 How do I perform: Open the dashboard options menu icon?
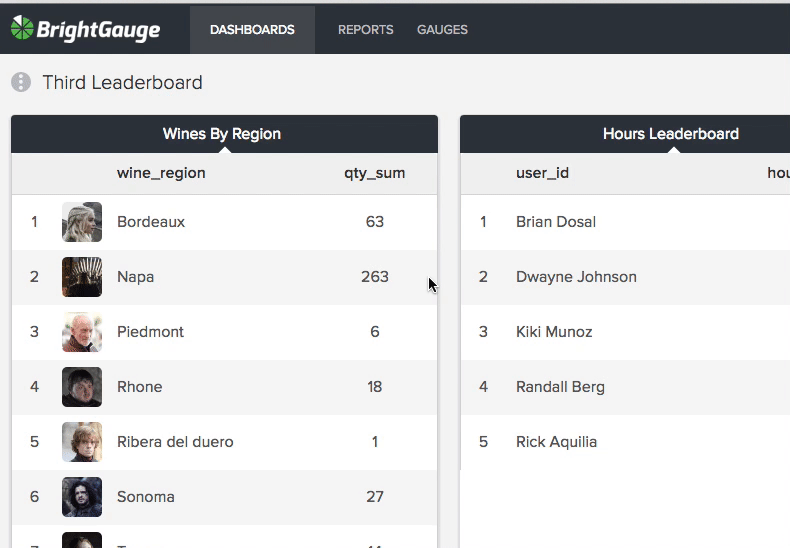coord(21,82)
